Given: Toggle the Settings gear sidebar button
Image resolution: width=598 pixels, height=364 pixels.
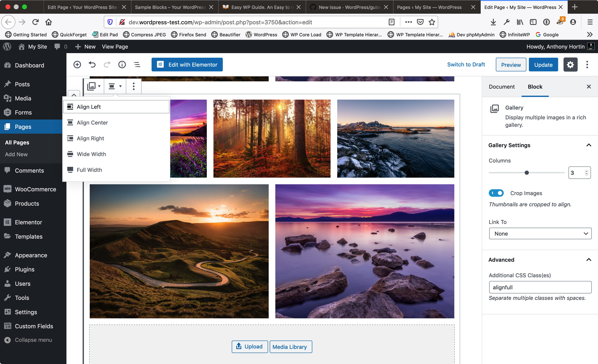Looking at the screenshot, I should pos(570,65).
